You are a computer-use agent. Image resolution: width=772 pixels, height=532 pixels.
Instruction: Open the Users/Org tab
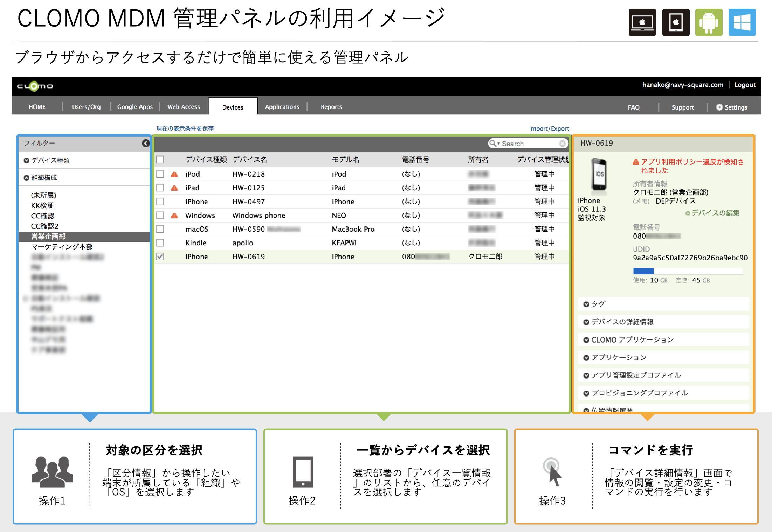point(86,107)
